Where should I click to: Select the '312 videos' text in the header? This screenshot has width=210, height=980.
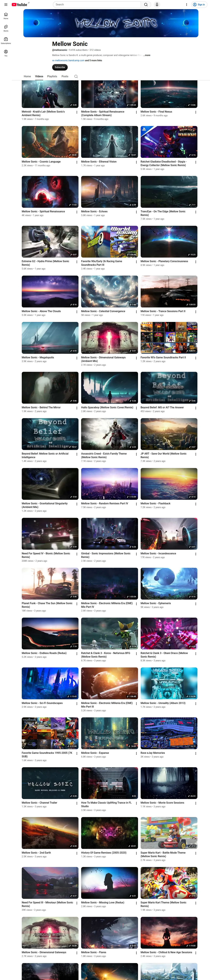95,50
